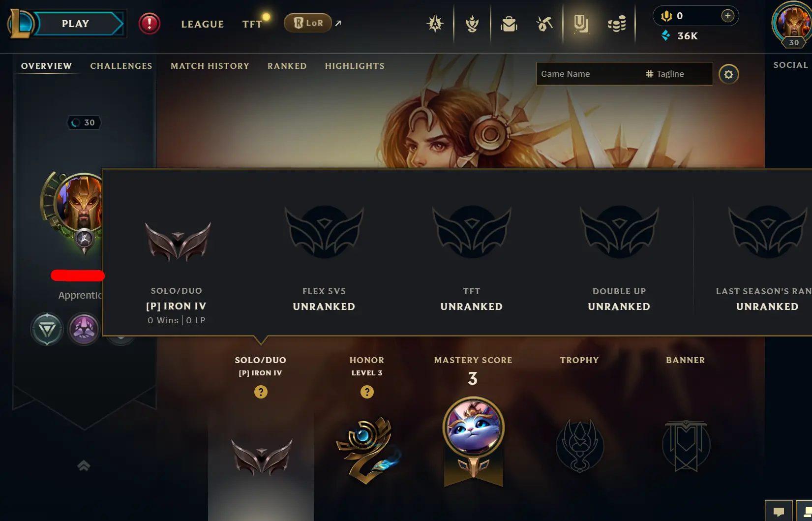Viewport: 812px width, 521px height.
Task: Switch to the Challenges tab
Action: point(121,66)
